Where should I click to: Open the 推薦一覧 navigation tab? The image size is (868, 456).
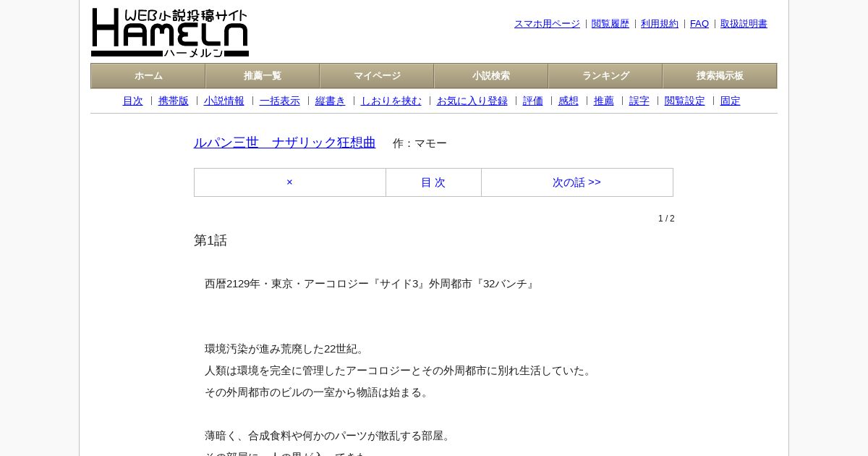tap(263, 76)
